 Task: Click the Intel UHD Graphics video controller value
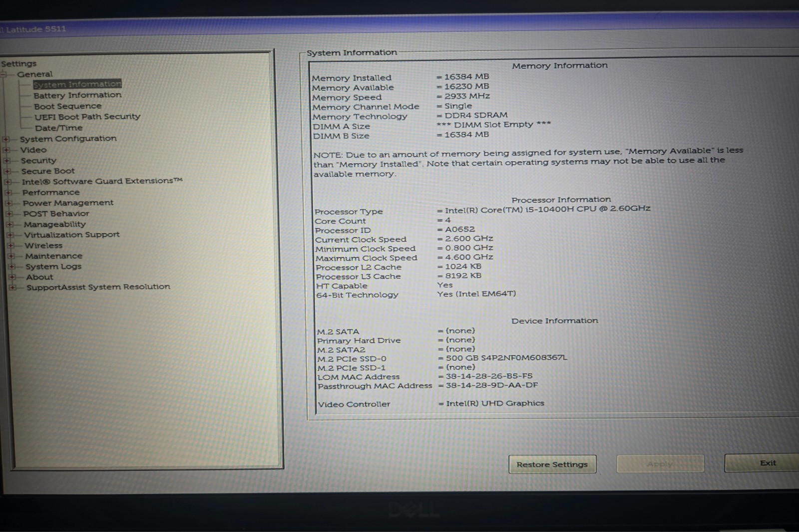point(495,403)
